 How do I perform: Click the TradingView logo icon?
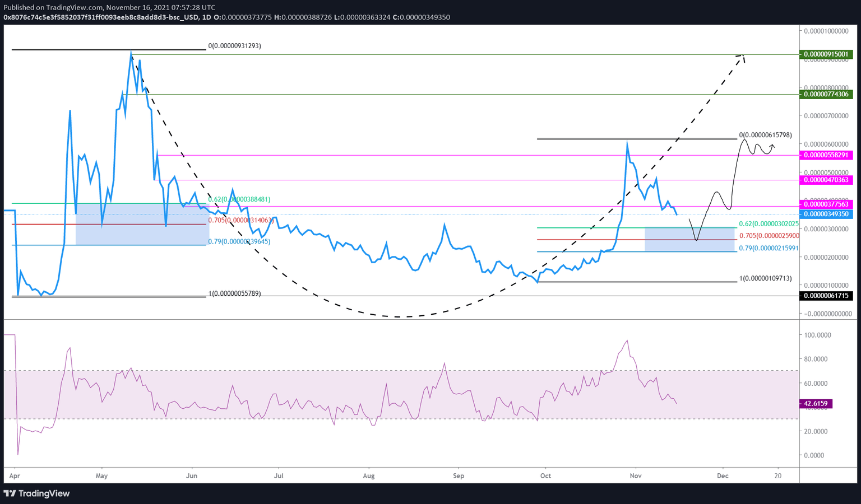pyautogui.click(x=10, y=493)
